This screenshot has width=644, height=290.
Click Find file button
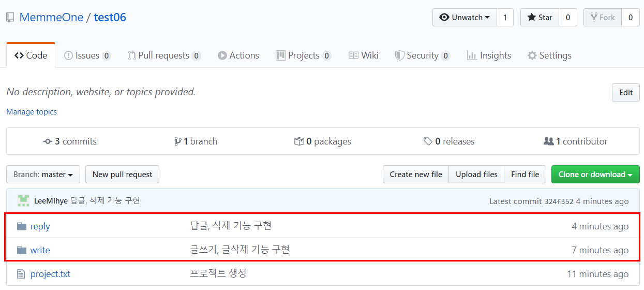click(x=525, y=175)
